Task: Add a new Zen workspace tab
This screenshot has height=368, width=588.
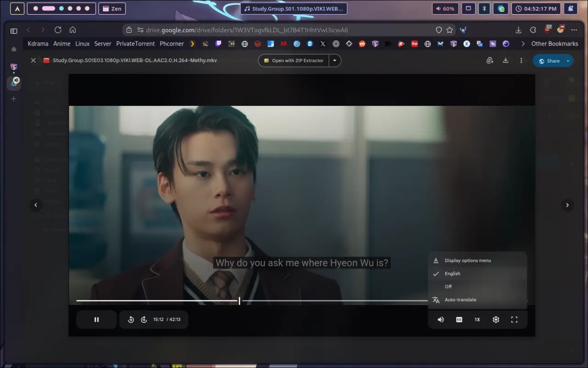Action: [x=14, y=98]
